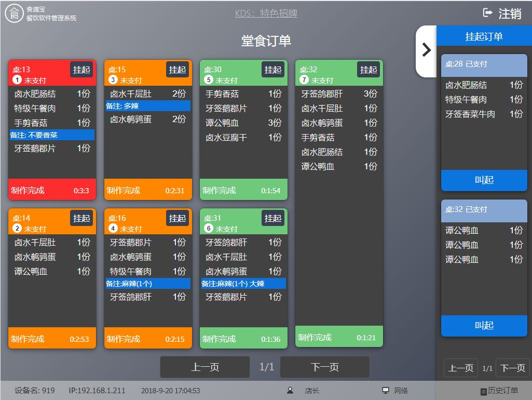This screenshot has width=532, height=400.
Task: Go to previous page of suspended orders
Action: point(461,368)
